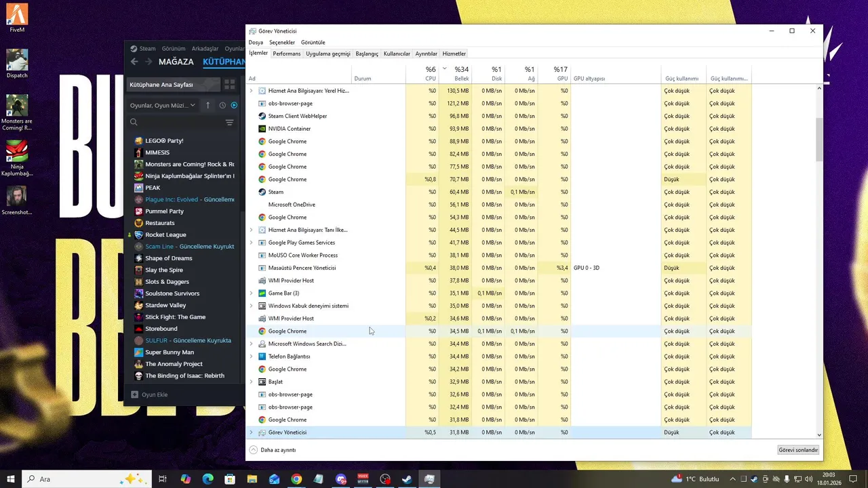Viewport: 868px width, 488px height.
Task: Expand Hizmet Ana Bilgisayarı: Tanı İlke... process
Action: coord(251,230)
